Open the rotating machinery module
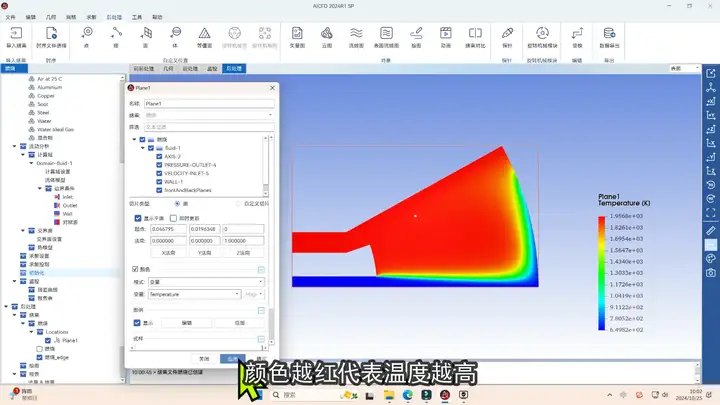 [542, 37]
